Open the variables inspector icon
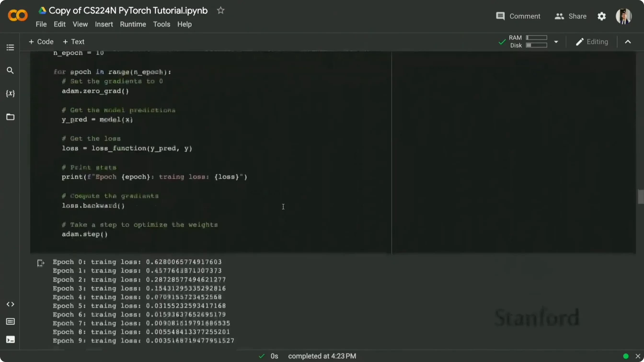 (10, 93)
